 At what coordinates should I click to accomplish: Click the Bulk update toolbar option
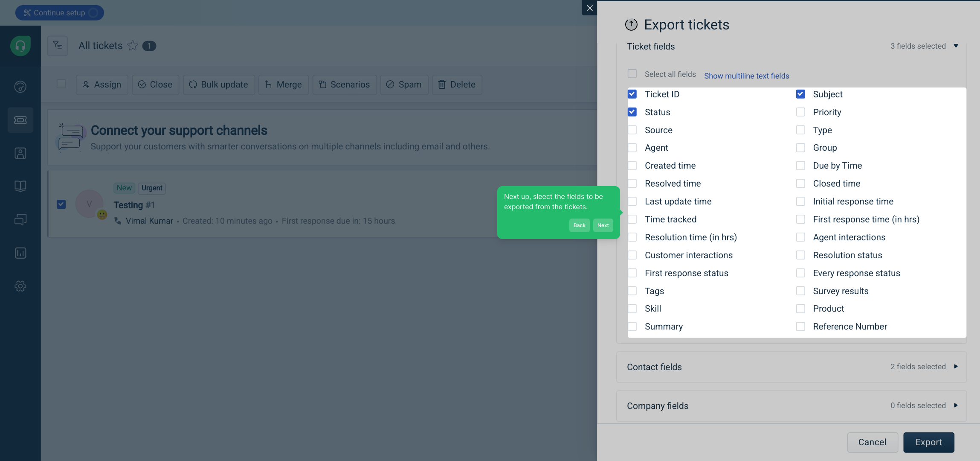219,85
